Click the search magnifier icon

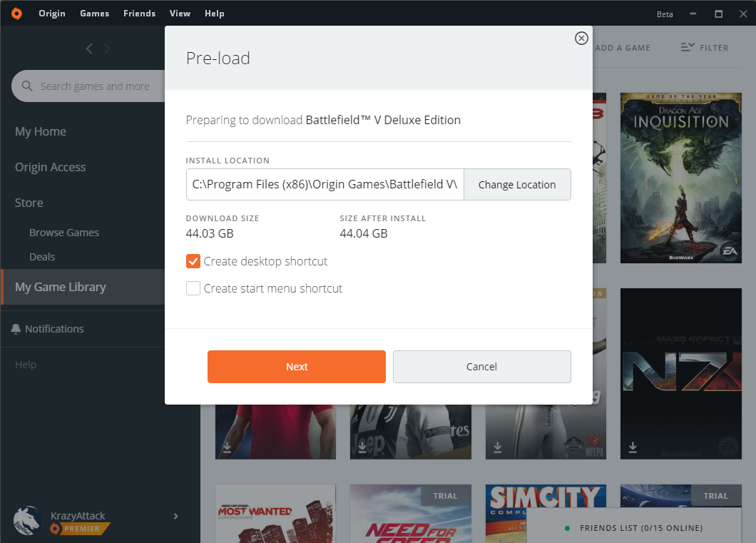tap(27, 86)
